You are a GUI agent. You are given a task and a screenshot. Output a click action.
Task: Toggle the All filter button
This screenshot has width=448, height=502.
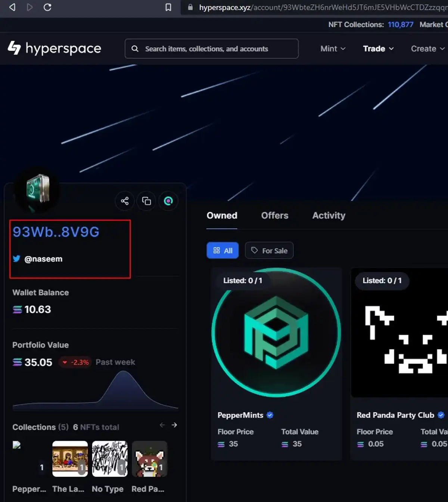pyautogui.click(x=223, y=250)
